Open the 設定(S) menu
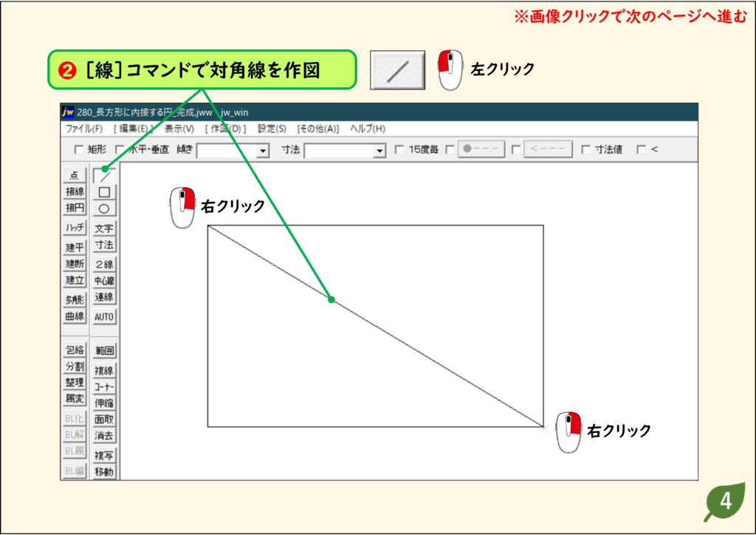756x535 pixels. 272,129
